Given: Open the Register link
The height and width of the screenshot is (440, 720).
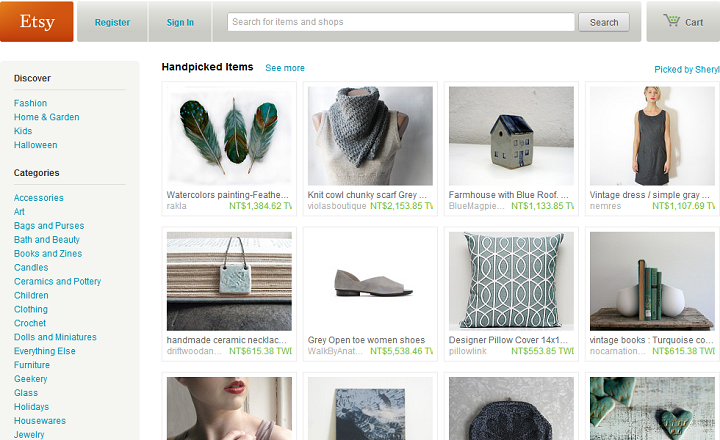Looking at the screenshot, I should pyautogui.click(x=112, y=22).
